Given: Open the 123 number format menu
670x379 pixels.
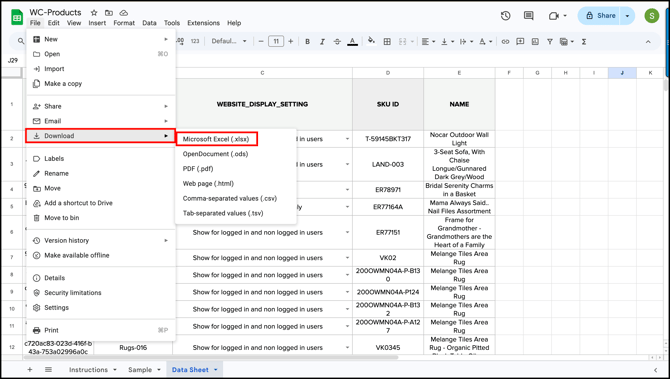Looking at the screenshot, I should [195, 41].
